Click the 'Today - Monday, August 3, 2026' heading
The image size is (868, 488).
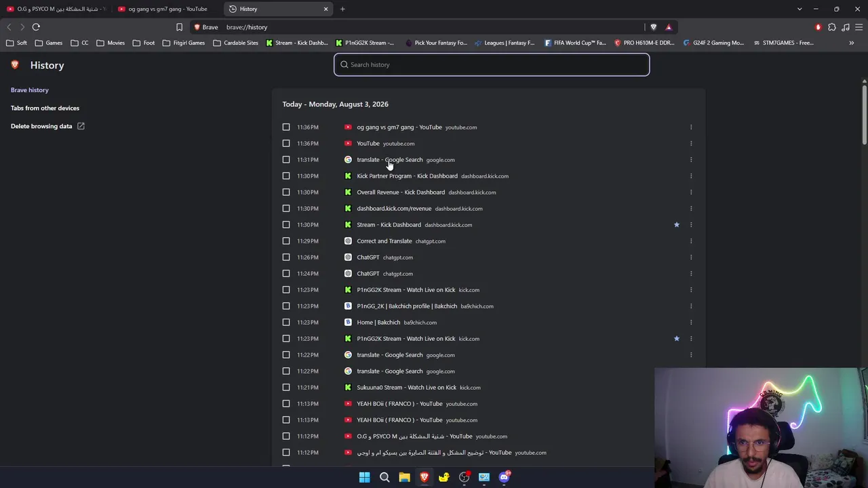tap(336, 104)
